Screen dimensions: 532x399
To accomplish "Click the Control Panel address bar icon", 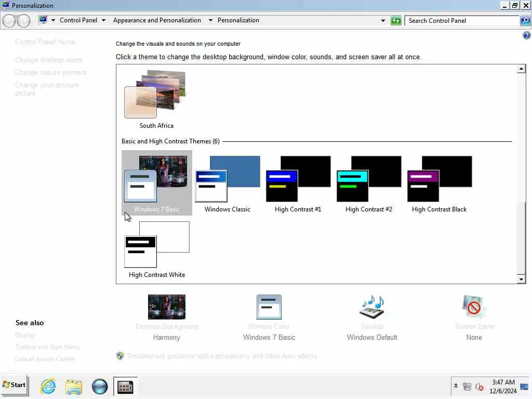I will point(43,20).
